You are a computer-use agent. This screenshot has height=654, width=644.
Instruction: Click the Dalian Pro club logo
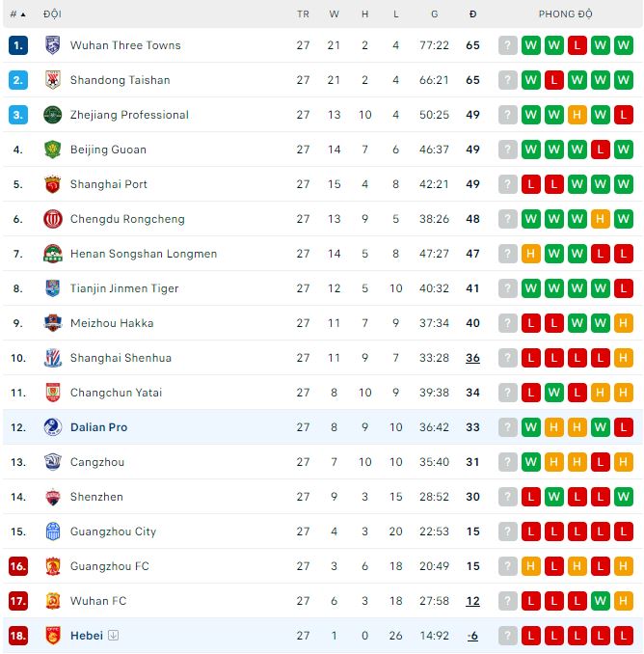(53, 427)
